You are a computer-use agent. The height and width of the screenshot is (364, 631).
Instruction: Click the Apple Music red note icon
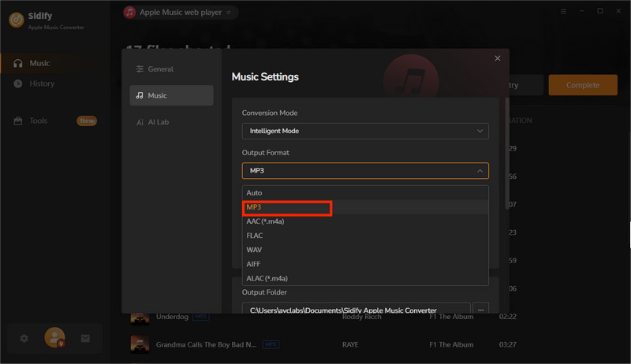pyautogui.click(x=129, y=13)
